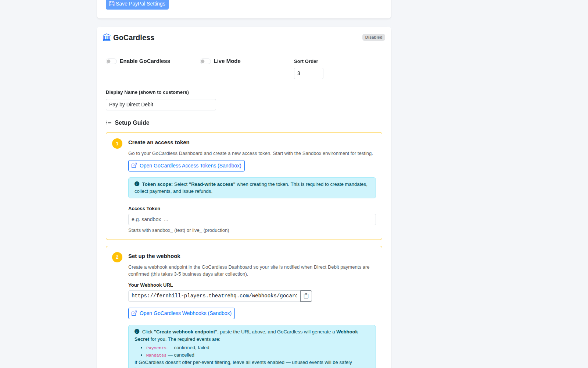
Task: Toggle the Live Mode switch
Action: (205, 61)
